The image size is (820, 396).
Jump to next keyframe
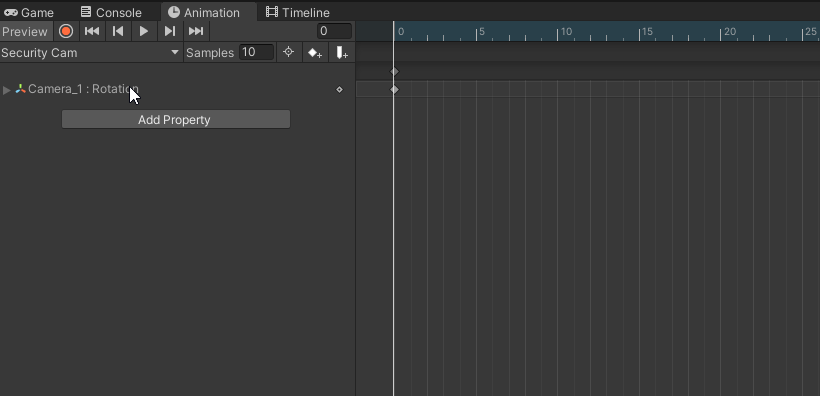coord(170,31)
